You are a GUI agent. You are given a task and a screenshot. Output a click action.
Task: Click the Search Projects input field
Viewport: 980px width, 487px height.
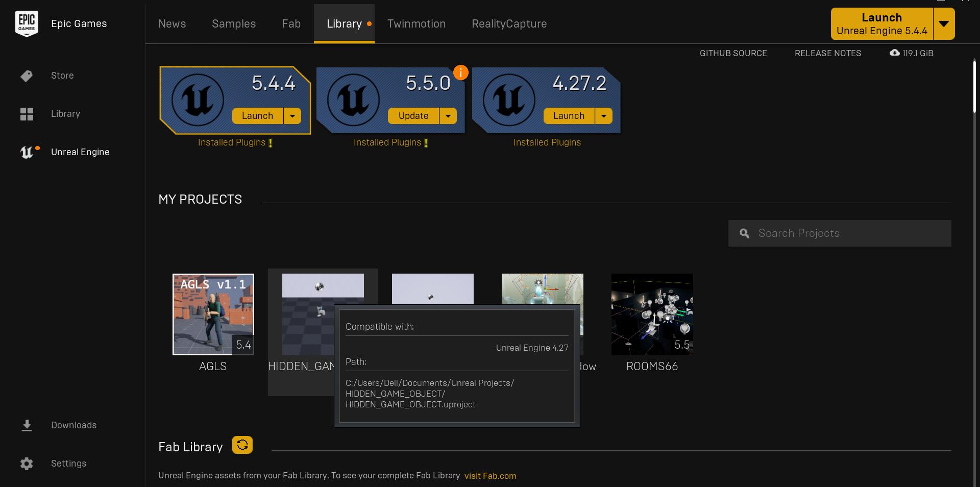point(840,233)
